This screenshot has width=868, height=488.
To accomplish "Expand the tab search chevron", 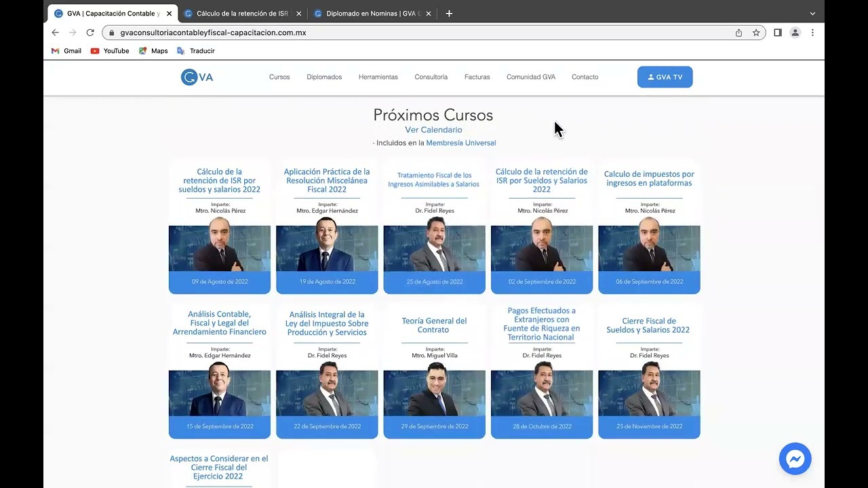I will pos(812,14).
